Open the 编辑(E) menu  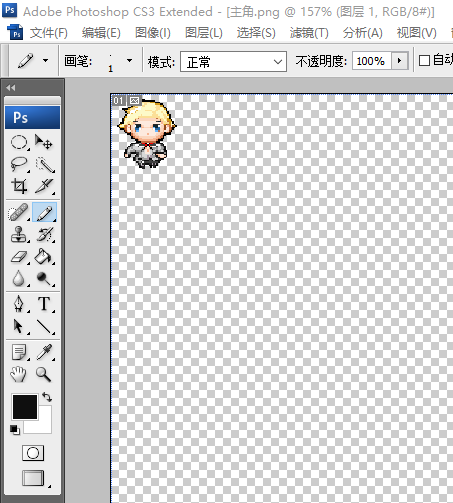tap(101, 33)
